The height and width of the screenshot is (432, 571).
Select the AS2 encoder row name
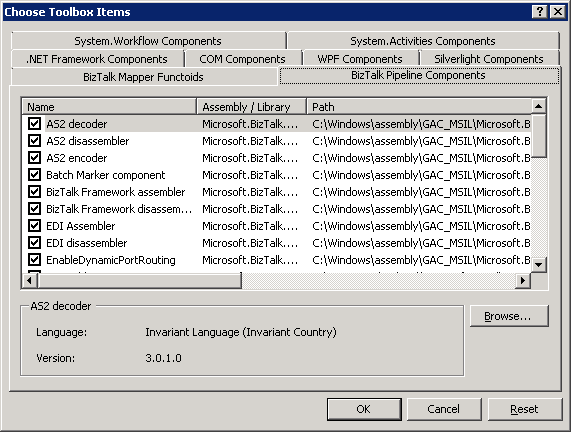pos(76,158)
